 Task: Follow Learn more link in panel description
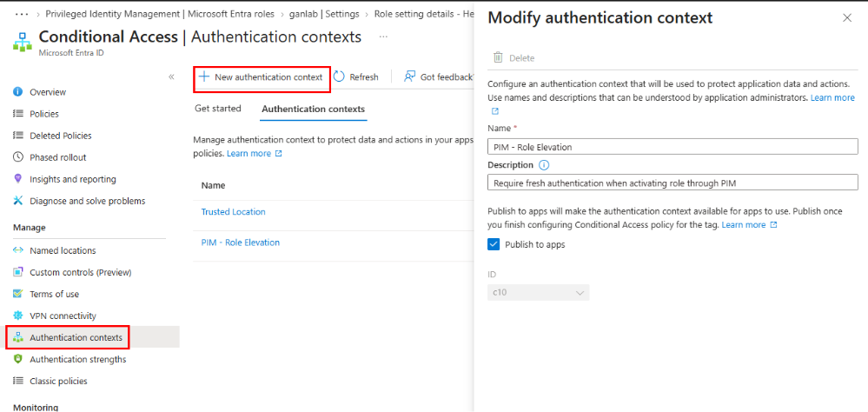click(832, 97)
